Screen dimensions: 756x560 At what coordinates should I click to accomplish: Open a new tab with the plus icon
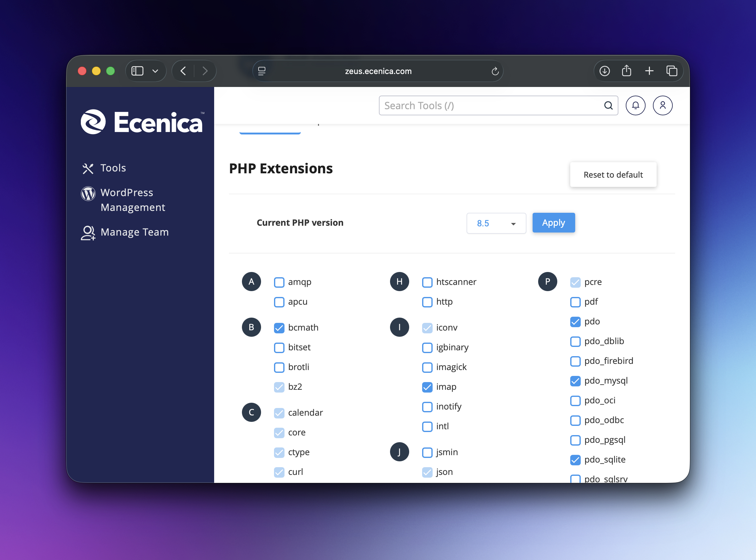click(x=649, y=71)
